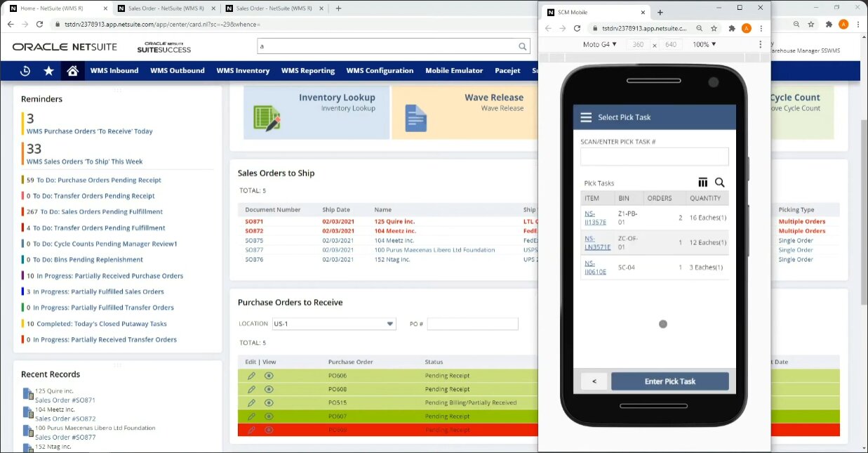Click the Home icon in NetSuite navigation bar

(72, 71)
